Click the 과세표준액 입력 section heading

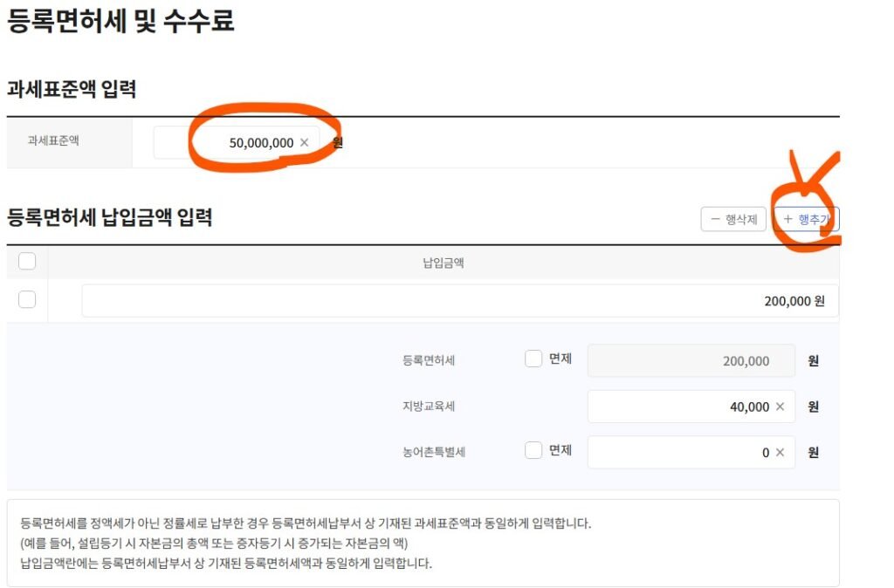click(72, 89)
